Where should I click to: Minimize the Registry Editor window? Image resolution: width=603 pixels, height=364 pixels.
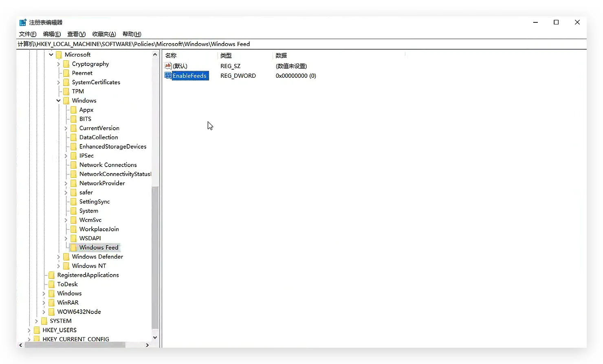click(535, 22)
